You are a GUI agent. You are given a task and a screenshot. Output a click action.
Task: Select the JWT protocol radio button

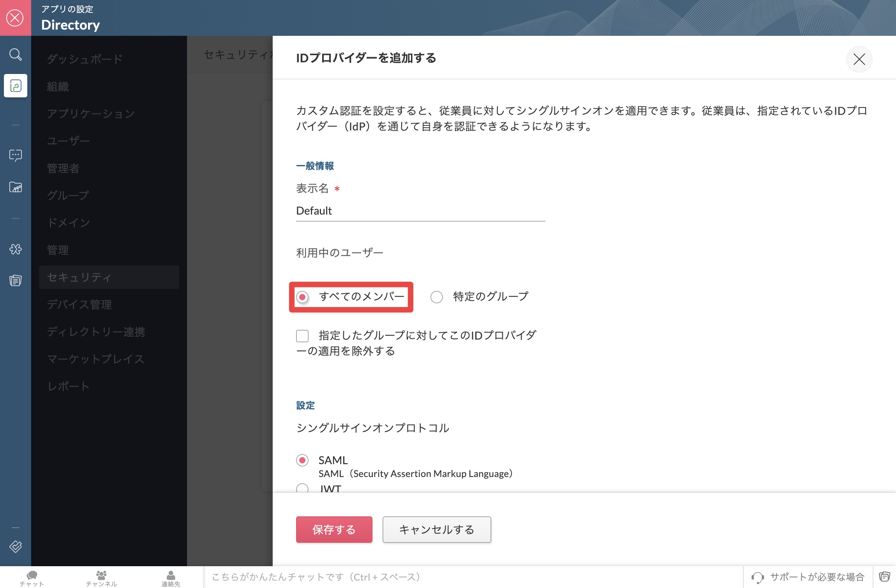point(302,488)
